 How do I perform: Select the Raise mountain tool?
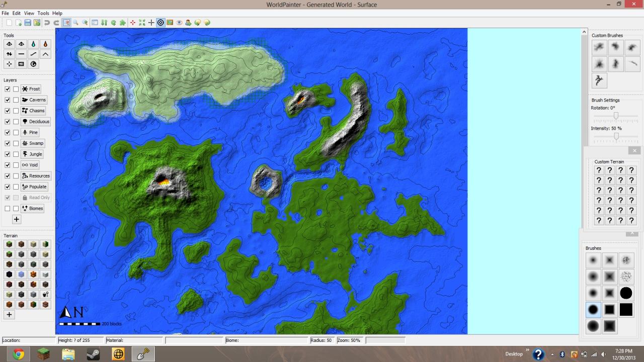click(45, 54)
